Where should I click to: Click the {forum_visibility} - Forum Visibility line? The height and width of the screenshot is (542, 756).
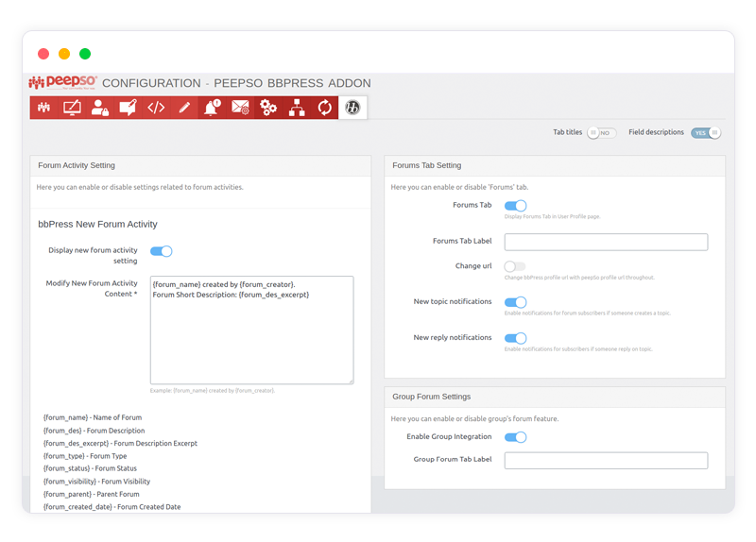coord(96,482)
